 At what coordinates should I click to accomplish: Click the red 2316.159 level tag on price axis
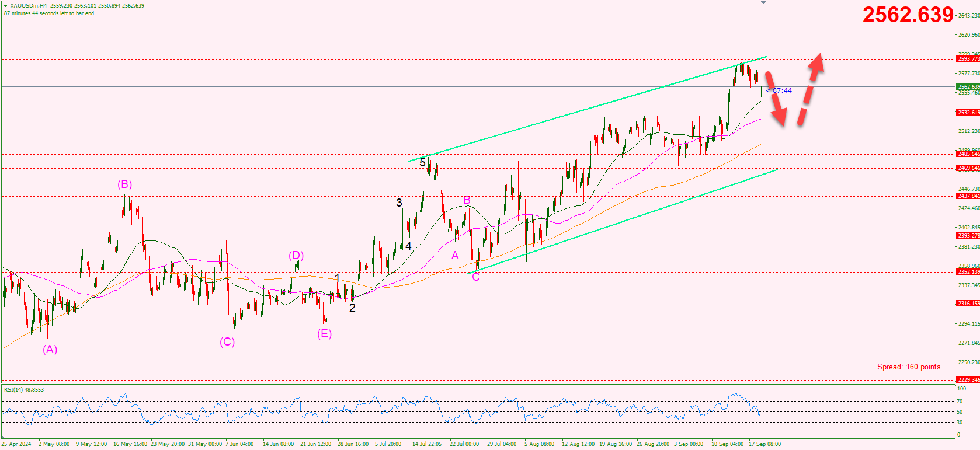[968, 304]
